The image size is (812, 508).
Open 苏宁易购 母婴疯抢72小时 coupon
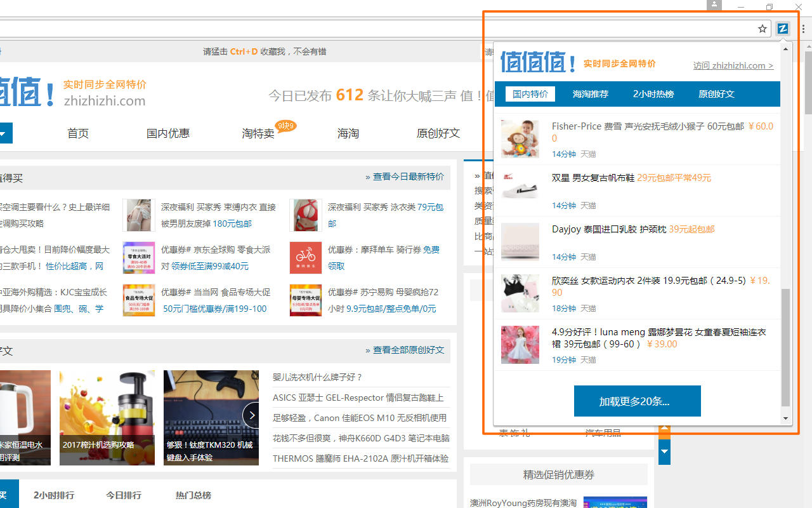(x=383, y=300)
